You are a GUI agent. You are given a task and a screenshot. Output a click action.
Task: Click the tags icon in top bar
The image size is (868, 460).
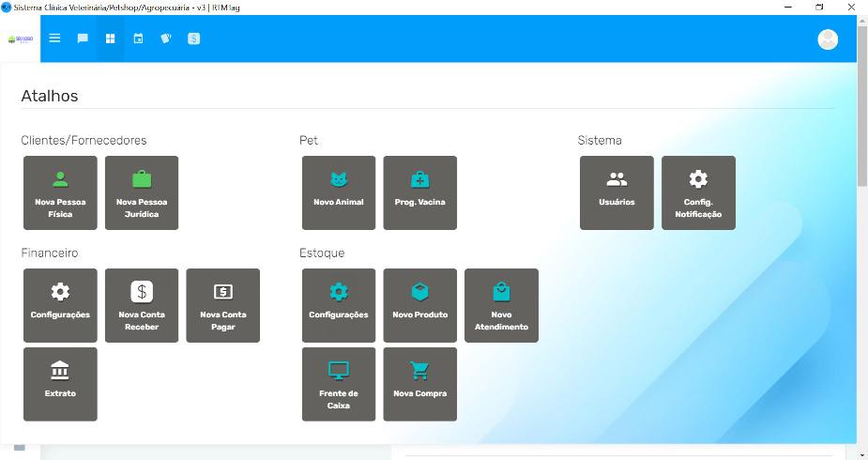(166, 38)
